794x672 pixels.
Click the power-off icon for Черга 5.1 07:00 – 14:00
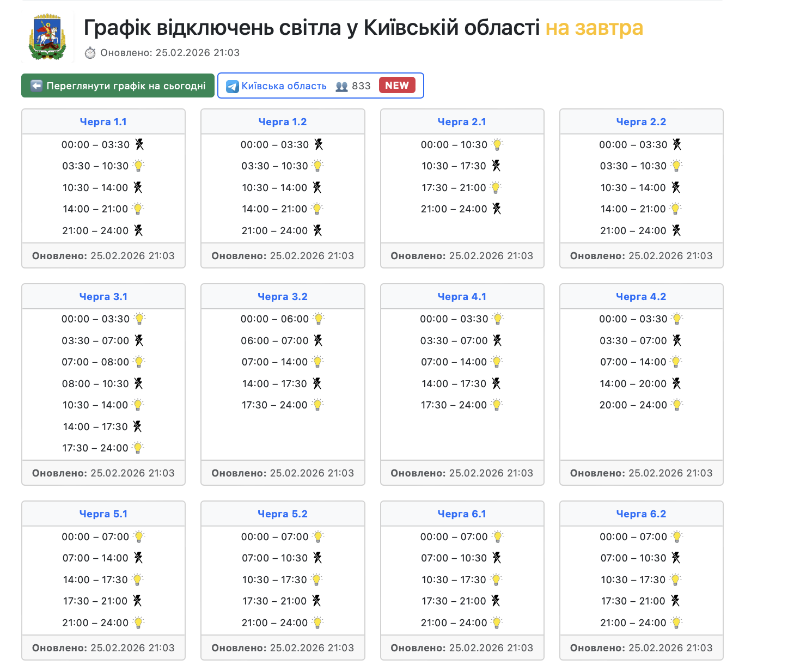click(138, 558)
